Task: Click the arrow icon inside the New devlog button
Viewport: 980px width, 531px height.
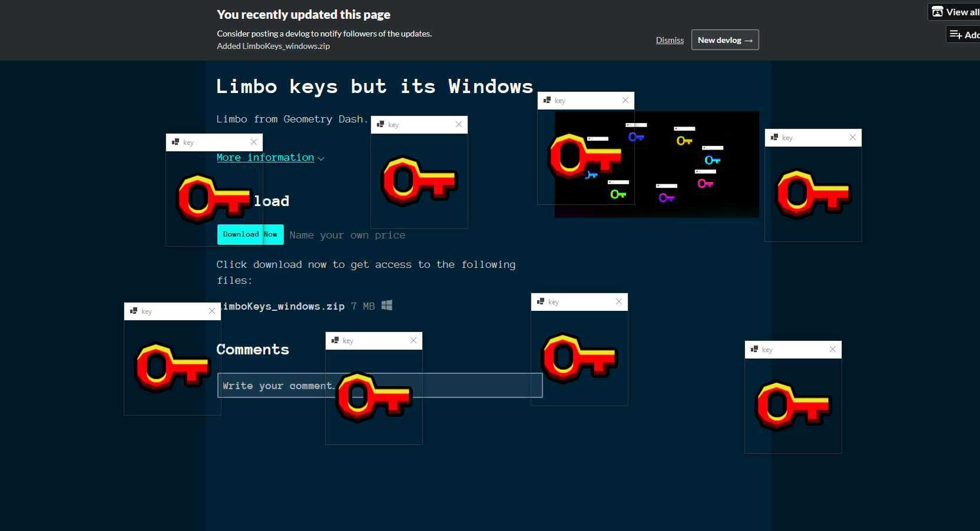Action: tap(750, 40)
